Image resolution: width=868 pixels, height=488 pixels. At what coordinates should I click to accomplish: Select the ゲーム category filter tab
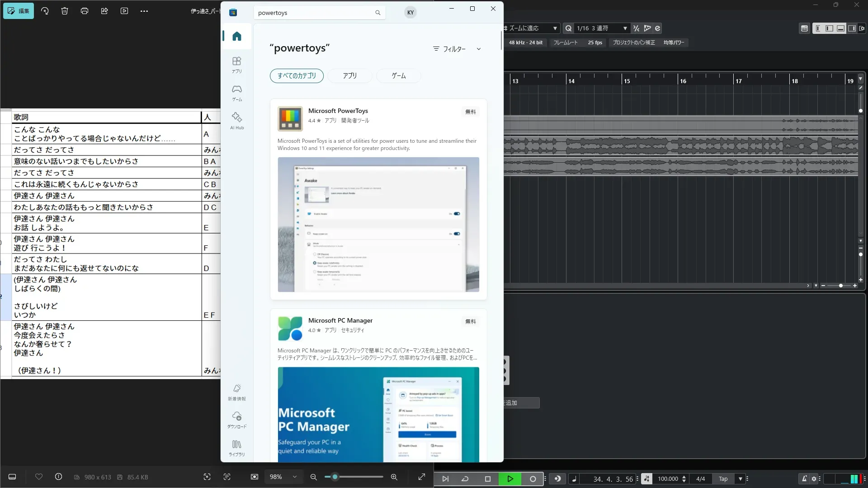pos(398,75)
